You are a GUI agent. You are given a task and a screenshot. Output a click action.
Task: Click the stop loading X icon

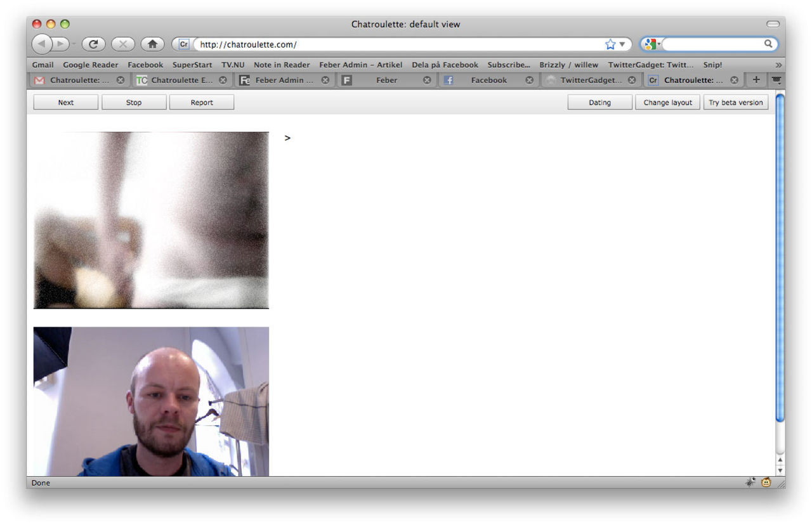123,44
